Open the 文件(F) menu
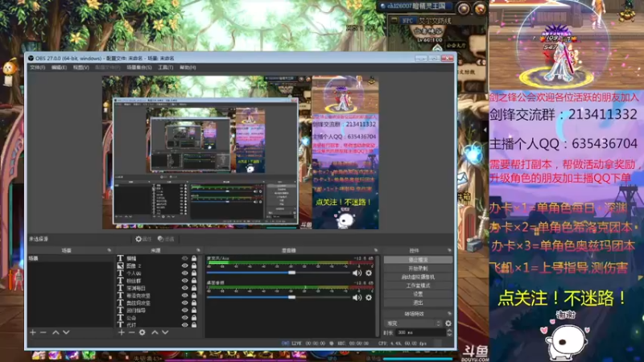Screen dimensions: 644x362 (x=37, y=68)
